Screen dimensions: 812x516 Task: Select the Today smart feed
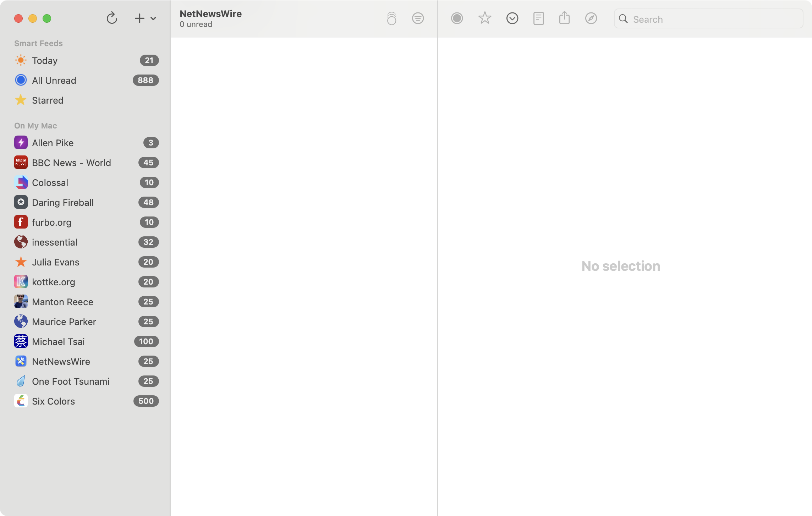[x=45, y=61]
